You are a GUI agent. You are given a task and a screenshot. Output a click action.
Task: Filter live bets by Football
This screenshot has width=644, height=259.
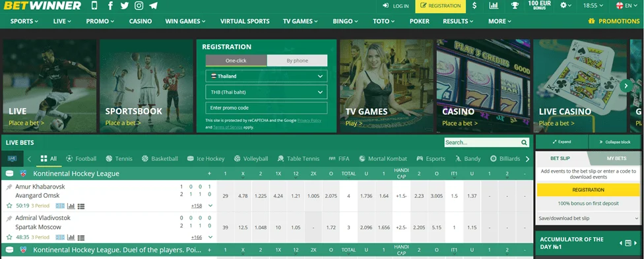tap(81, 158)
